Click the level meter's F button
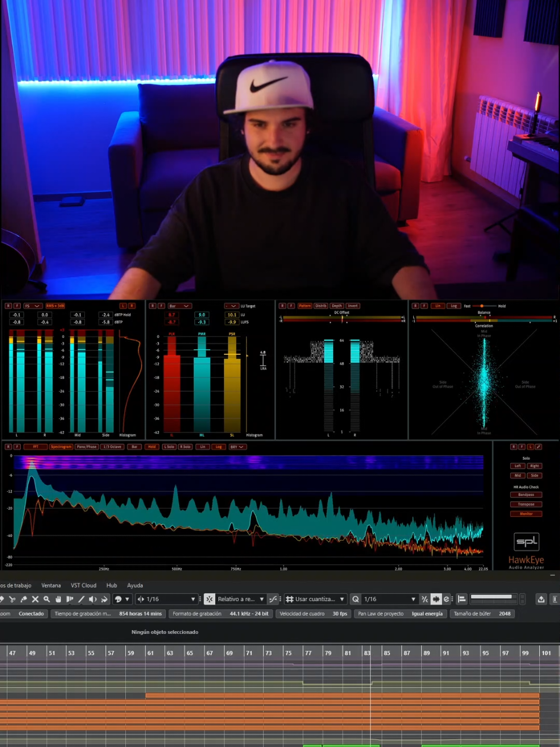Image resolution: width=560 pixels, height=747 pixels. coord(17,306)
